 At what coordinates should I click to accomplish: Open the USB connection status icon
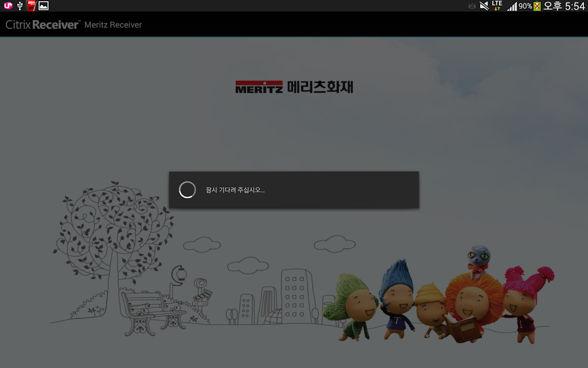(x=20, y=6)
